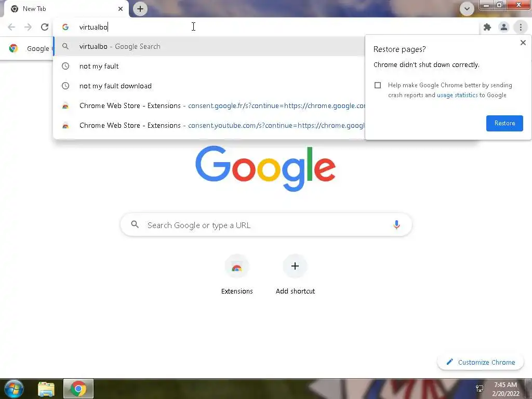The height and width of the screenshot is (399, 532).
Task: Click the browser back arrow
Action: (x=11, y=27)
